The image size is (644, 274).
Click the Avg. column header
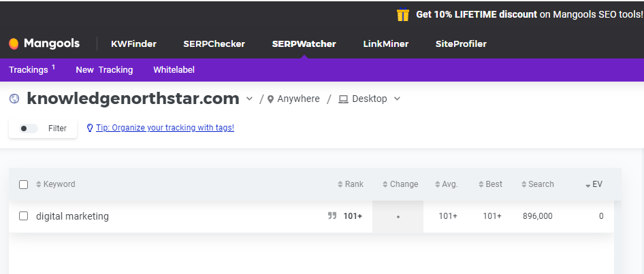tap(450, 184)
